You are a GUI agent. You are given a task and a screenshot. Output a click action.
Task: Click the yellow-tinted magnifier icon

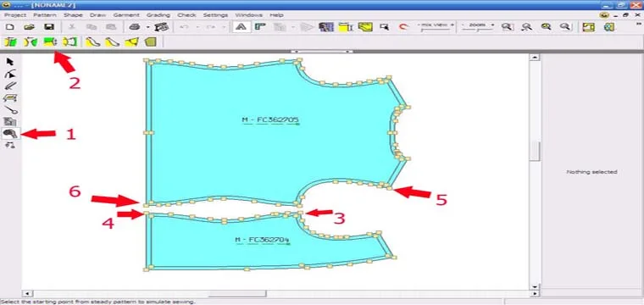(x=547, y=27)
